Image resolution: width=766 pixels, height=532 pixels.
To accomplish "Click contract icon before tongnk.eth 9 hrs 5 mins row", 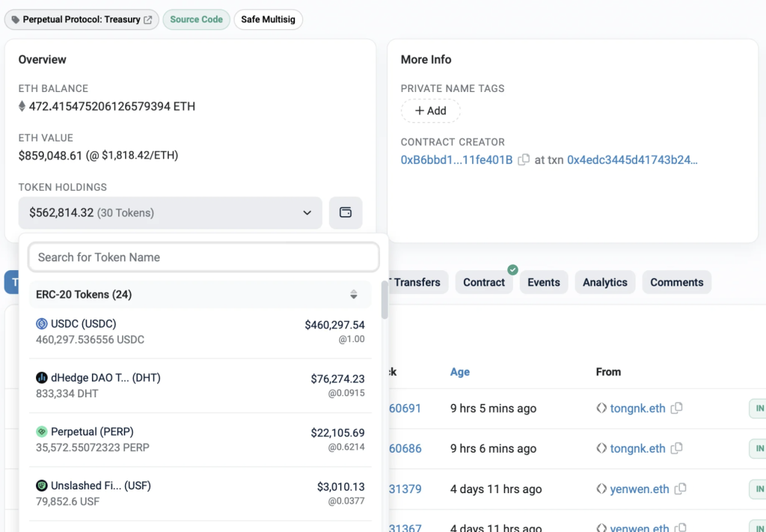I will click(x=601, y=408).
